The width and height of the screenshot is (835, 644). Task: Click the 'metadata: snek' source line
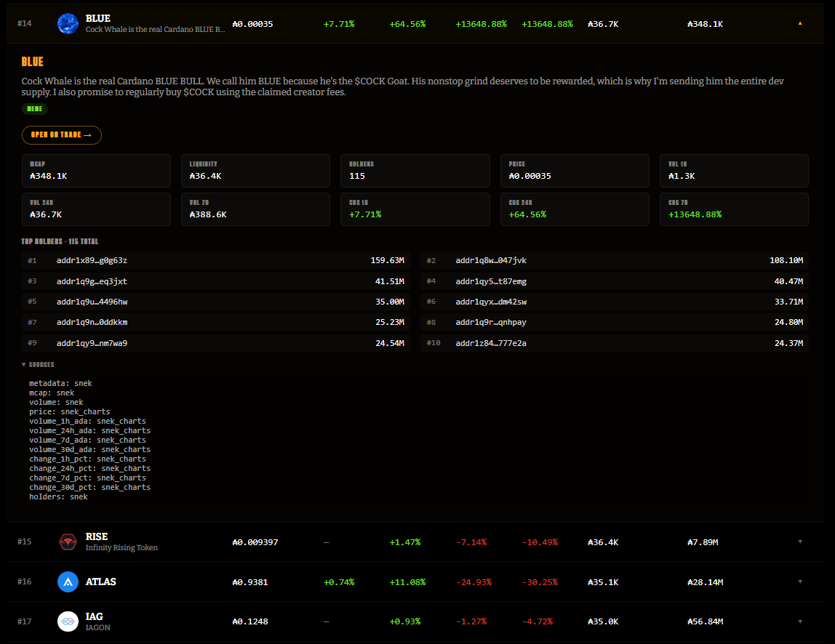[x=60, y=383]
